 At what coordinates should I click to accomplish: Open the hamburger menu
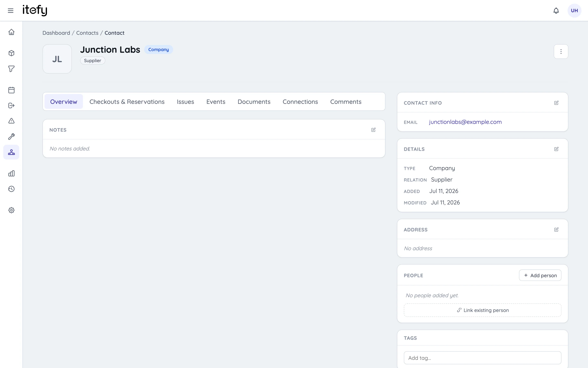[10, 10]
